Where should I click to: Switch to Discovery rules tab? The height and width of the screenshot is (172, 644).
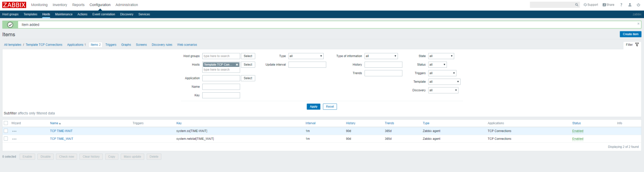click(162, 45)
